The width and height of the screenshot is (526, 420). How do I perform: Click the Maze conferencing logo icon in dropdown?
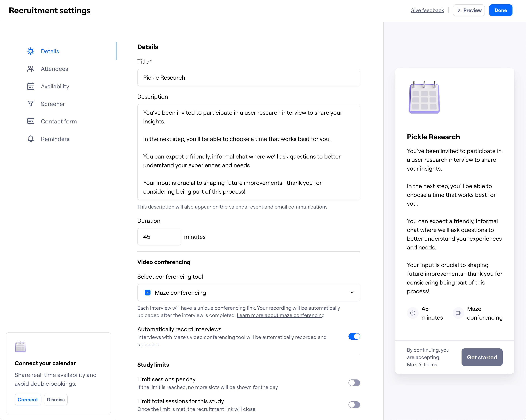pos(147,292)
